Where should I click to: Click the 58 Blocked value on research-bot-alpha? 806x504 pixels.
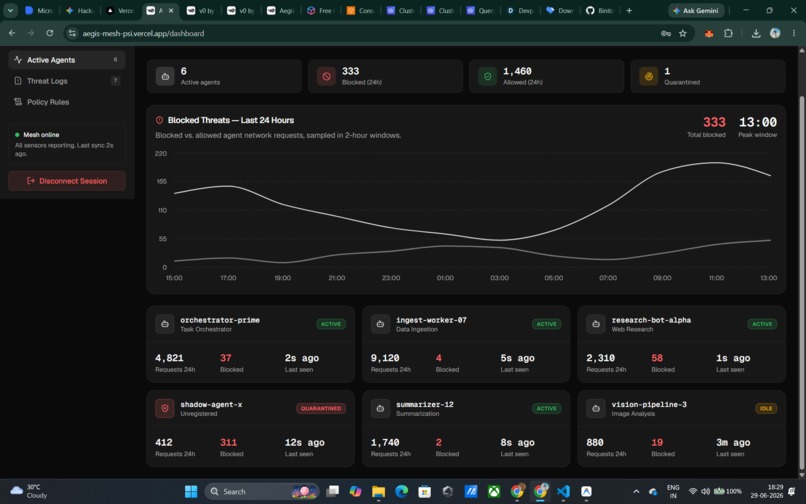click(x=657, y=358)
